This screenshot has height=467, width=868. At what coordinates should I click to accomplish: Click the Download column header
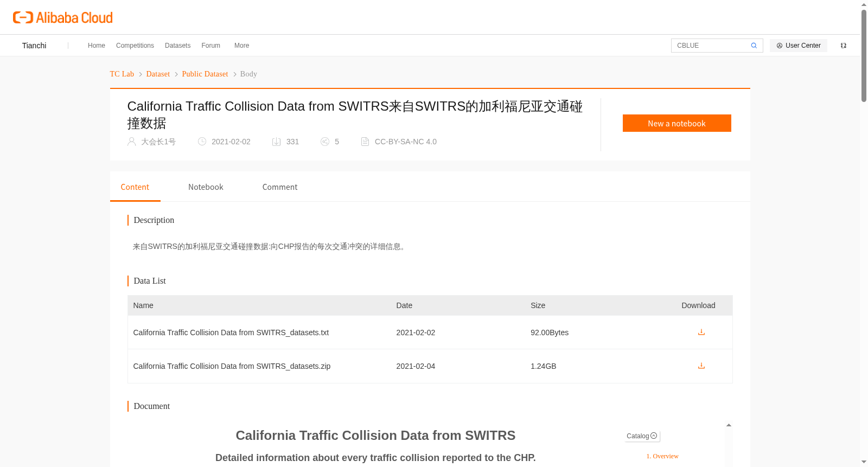coord(698,305)
